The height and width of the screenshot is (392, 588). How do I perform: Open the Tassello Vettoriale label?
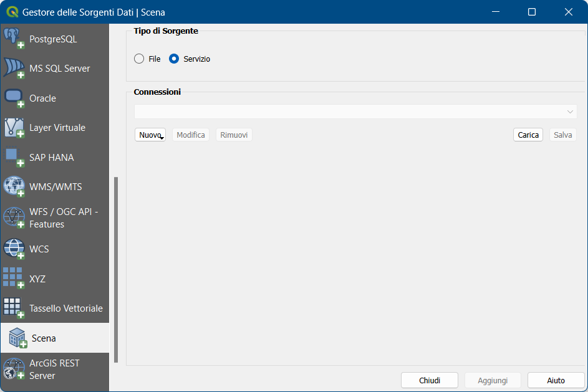point(66,308)
